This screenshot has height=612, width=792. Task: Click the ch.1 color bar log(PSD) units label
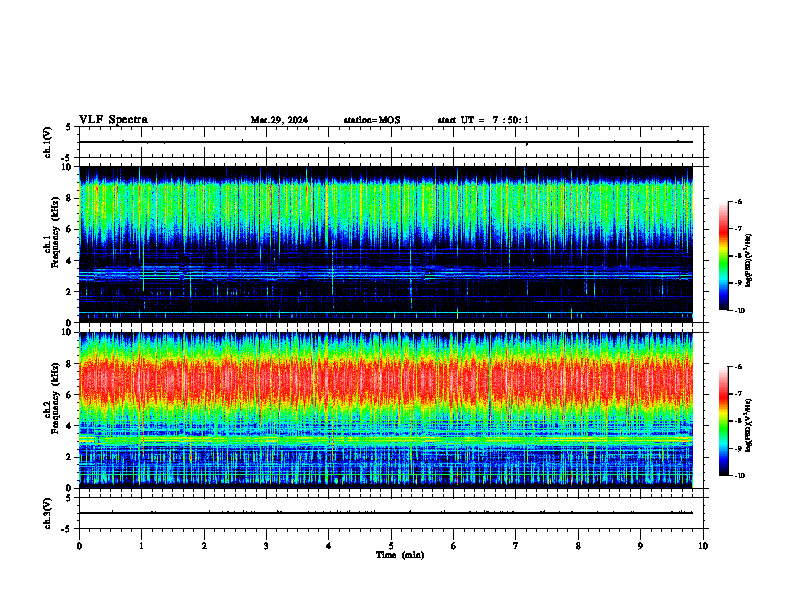pyautogui.click(x=750, y=261)
